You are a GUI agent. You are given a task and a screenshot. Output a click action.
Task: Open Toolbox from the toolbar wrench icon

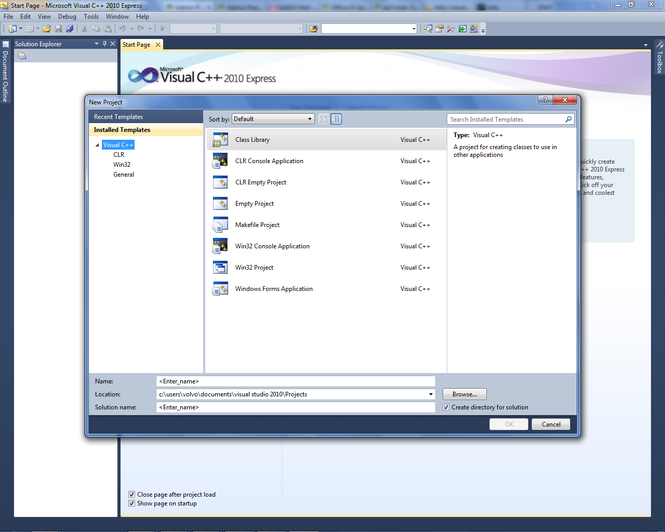(x=450, y=29)
